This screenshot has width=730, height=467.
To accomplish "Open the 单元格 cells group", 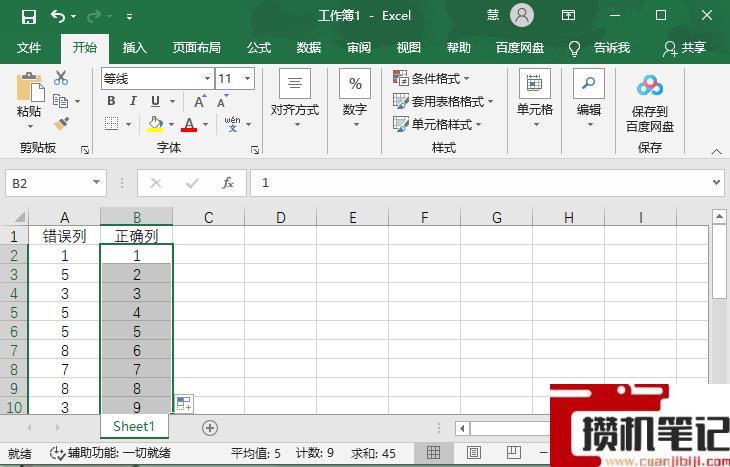I will click(x=535, y=99).
